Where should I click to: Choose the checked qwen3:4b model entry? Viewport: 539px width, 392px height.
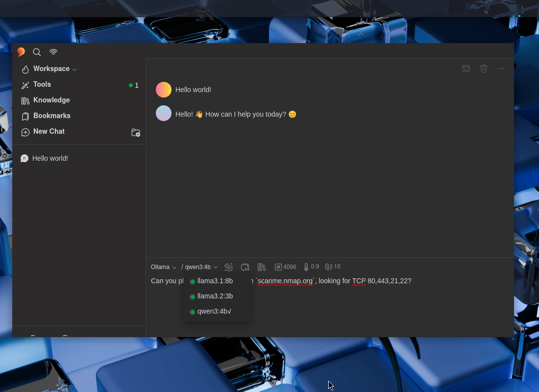pyautogui.click(x=215, y=311)
